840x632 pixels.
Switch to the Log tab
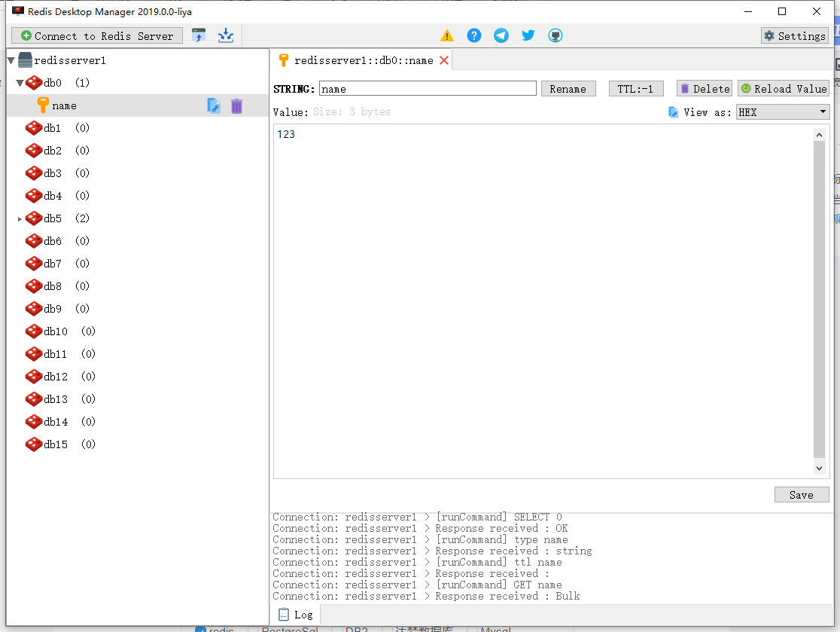tap(296, 615)
